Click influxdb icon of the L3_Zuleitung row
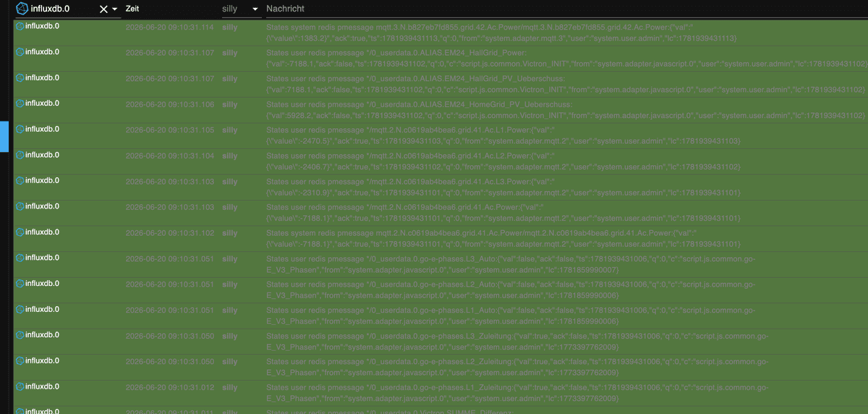 [20, 336]
